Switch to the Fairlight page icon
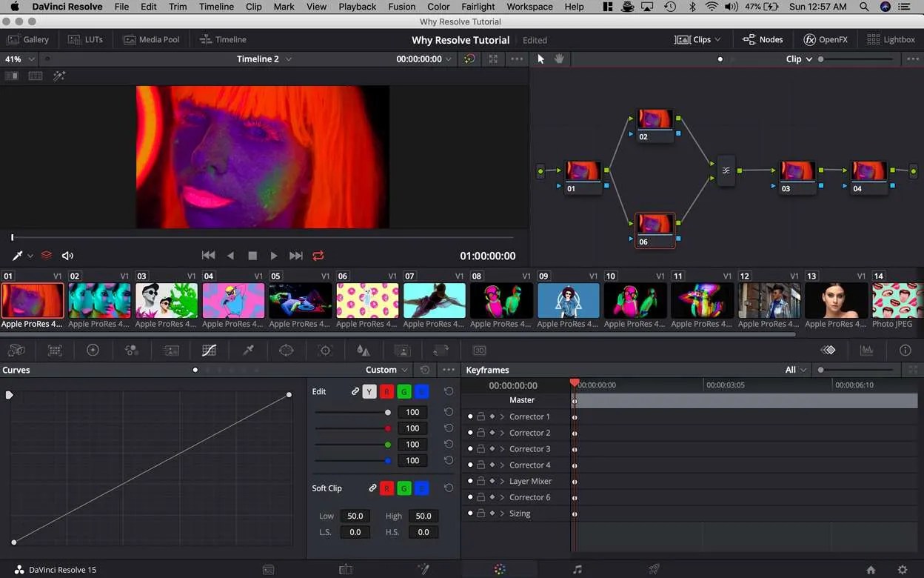 point(577,569)
